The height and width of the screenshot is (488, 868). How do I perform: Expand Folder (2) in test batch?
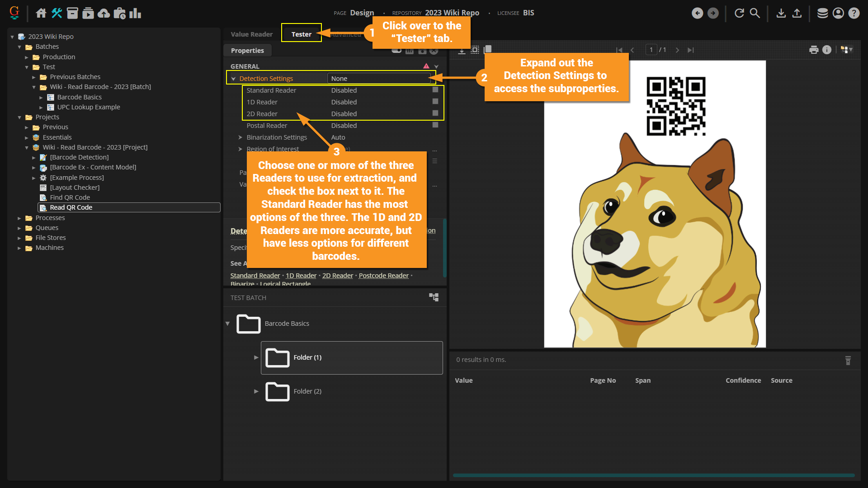256,391
